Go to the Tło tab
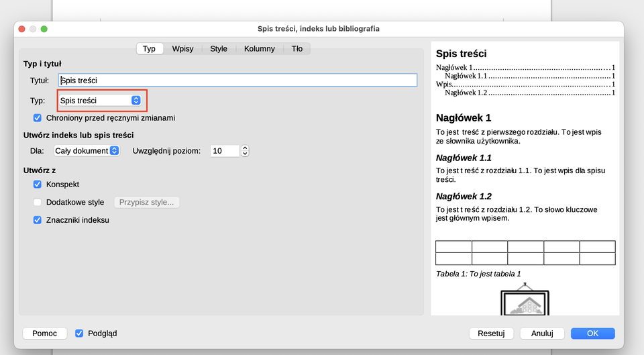 point(297,49)
